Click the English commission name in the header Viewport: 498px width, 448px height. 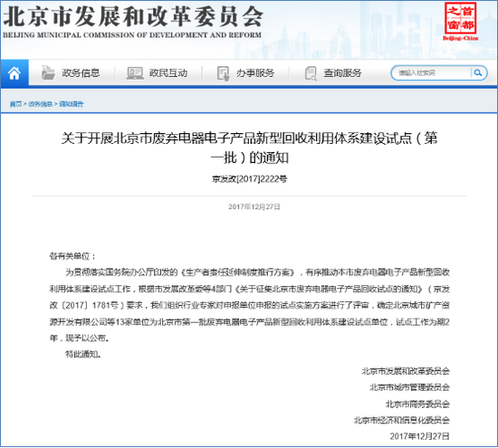click(132, 35)
